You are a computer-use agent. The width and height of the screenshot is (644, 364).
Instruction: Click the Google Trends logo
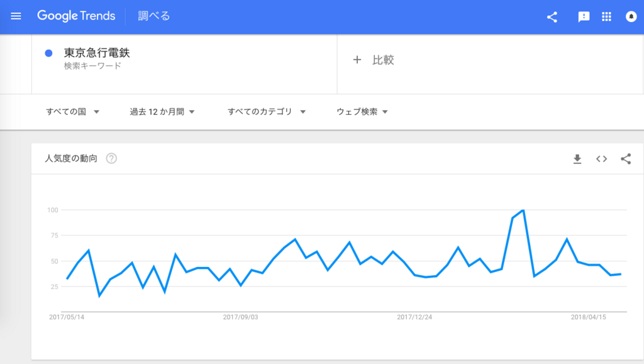coord(76,16)
